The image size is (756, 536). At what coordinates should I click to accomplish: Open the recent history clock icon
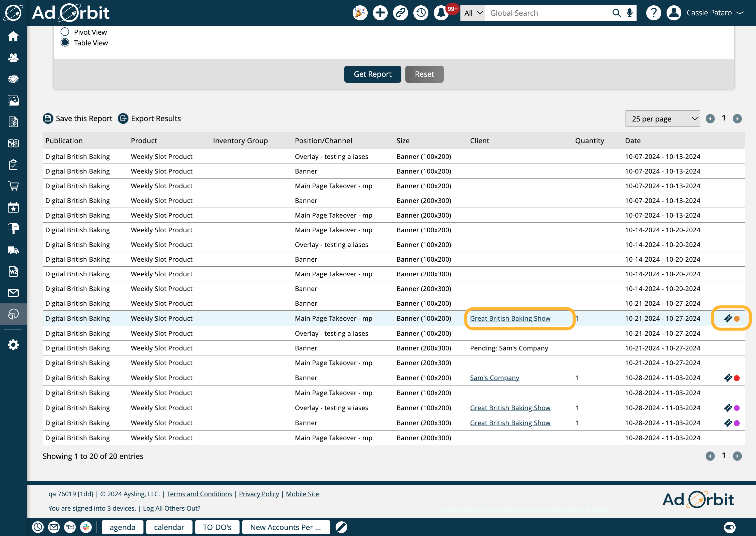[421, 13]
